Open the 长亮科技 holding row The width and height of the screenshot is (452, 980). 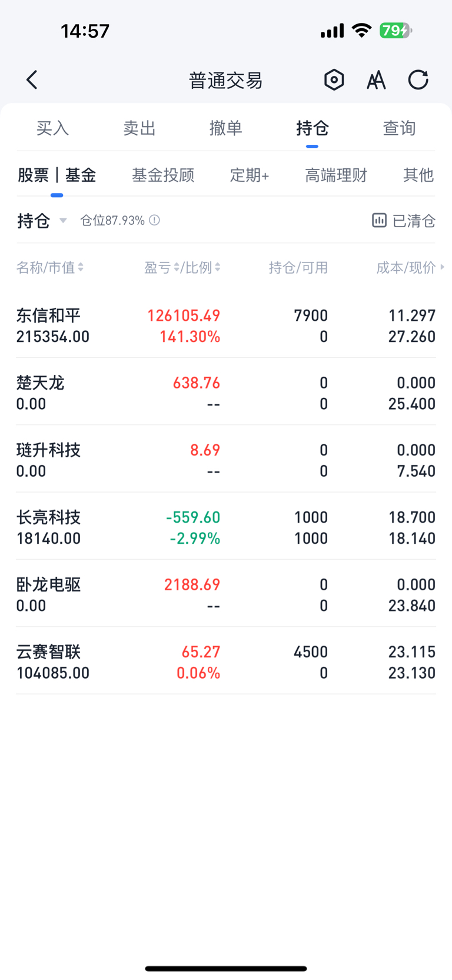point(226,527)
